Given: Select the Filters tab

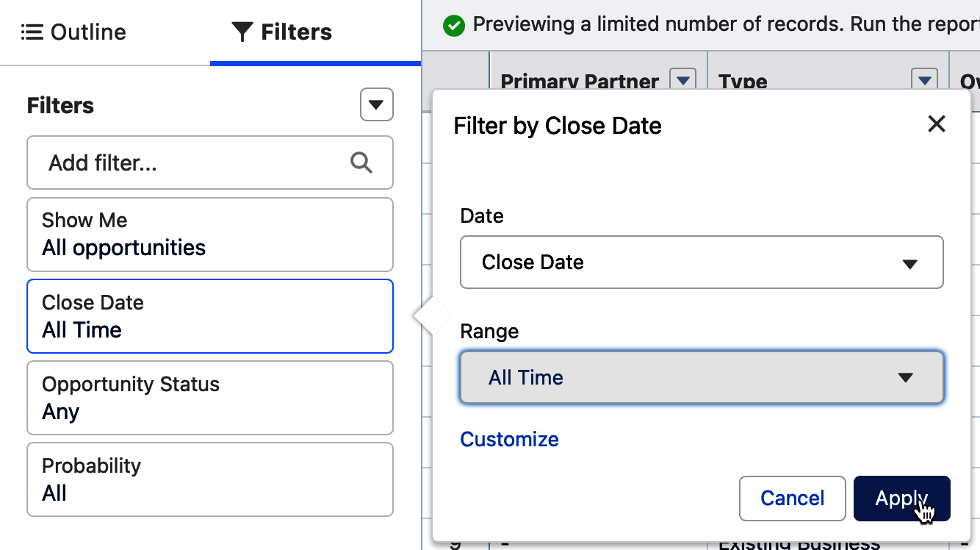Looking at the screenshot, I should point(282,32).
